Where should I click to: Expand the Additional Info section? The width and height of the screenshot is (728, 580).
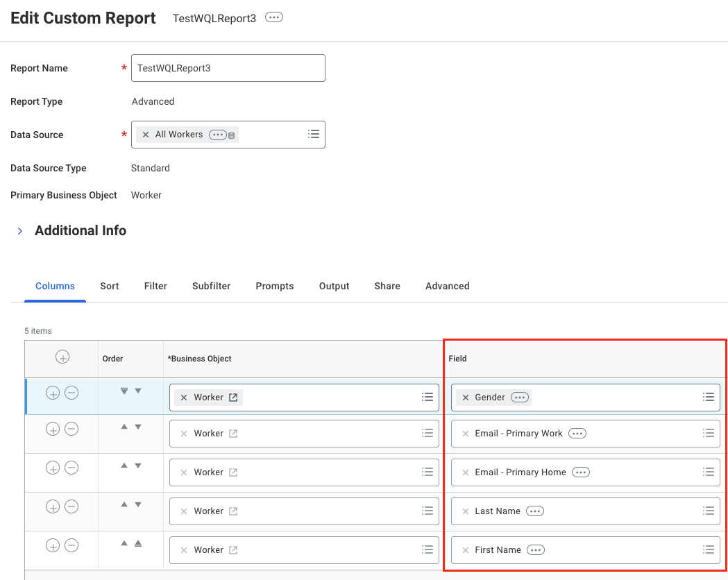pos(22,230)
